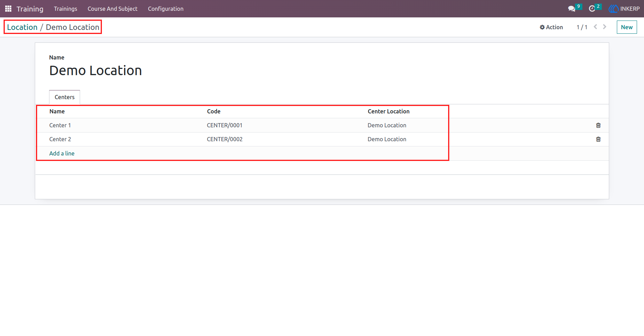Go to next record arrow
Image resolution: width=644 pixels, height=336 pixels.
tap(605, 27)
